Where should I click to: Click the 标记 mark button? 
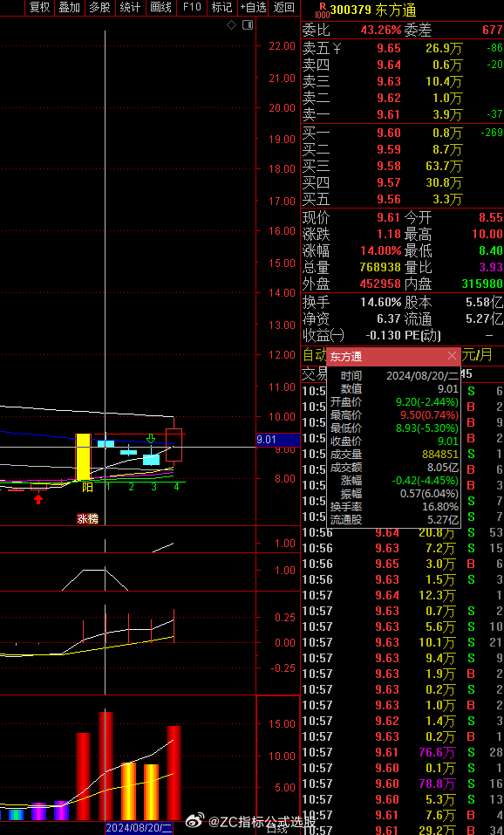coord(221,7)
